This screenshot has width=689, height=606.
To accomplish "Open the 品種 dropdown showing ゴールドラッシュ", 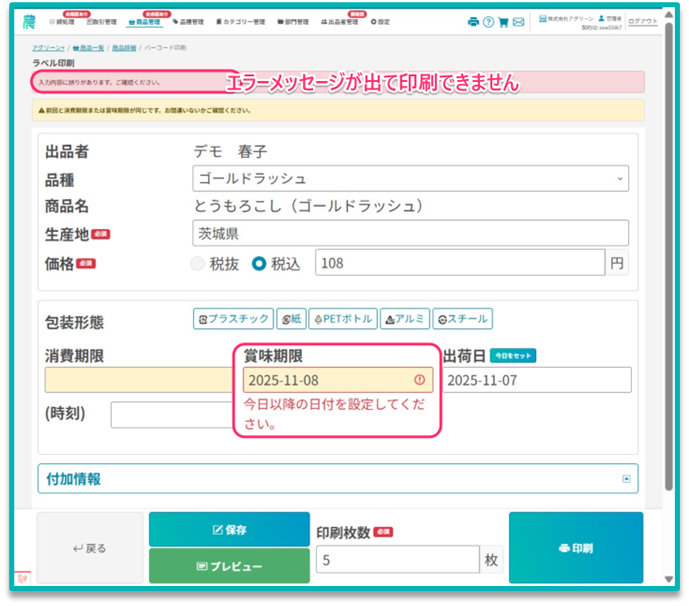I will [x=410, y=179].
